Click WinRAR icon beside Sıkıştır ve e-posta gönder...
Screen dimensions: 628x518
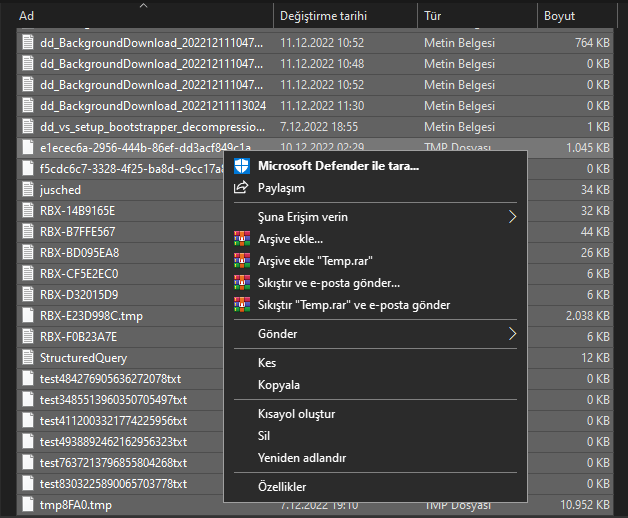241,283
